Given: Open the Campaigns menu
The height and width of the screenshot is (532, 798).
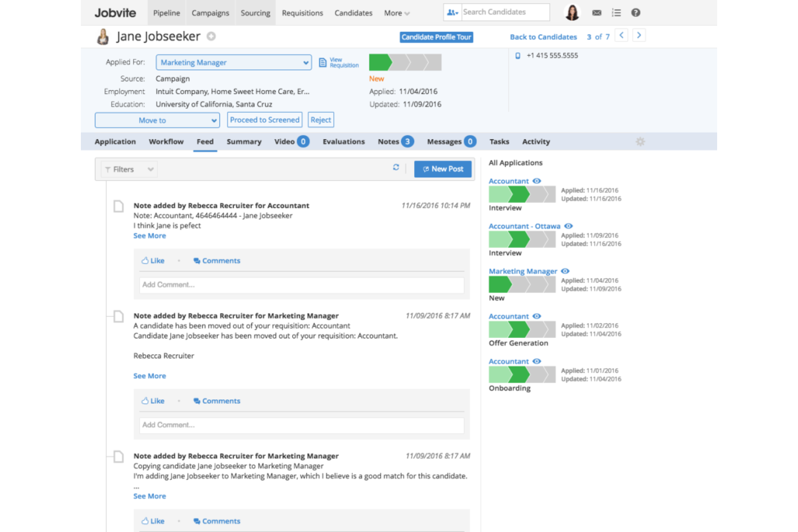Looking at the screenshot, I should click(210, 12).
